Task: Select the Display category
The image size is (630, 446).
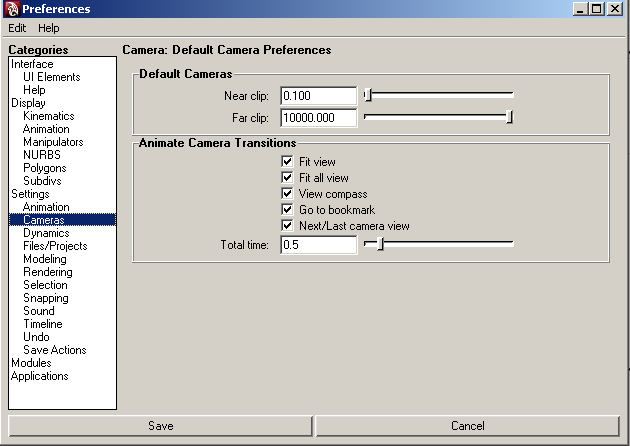Action: pos(28,103)
